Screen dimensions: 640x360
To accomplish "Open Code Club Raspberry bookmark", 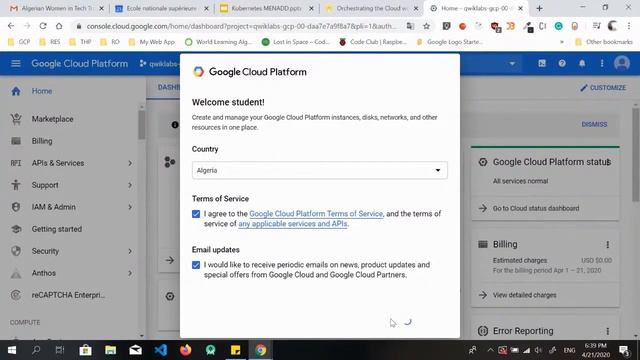I will pyautogui.click(x=372, y=42).
